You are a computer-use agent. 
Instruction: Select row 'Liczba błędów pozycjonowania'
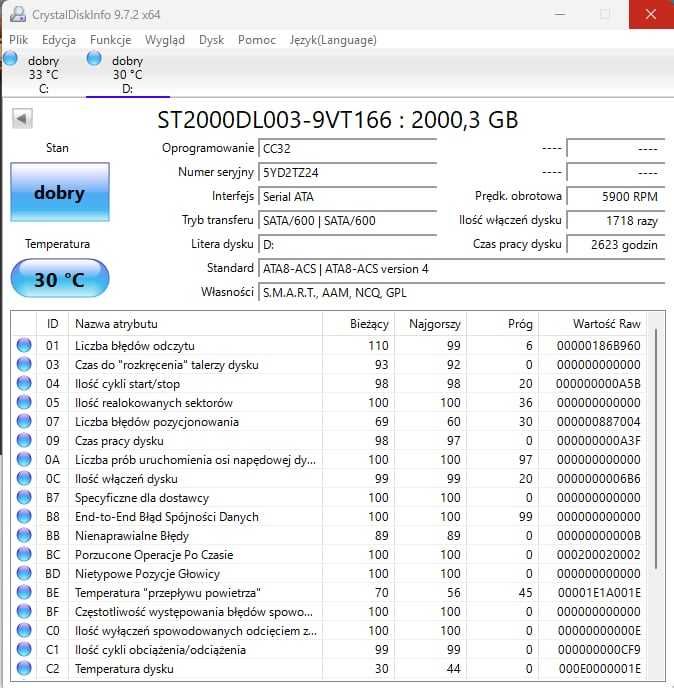pyautogui.click(x=329, y=422)
